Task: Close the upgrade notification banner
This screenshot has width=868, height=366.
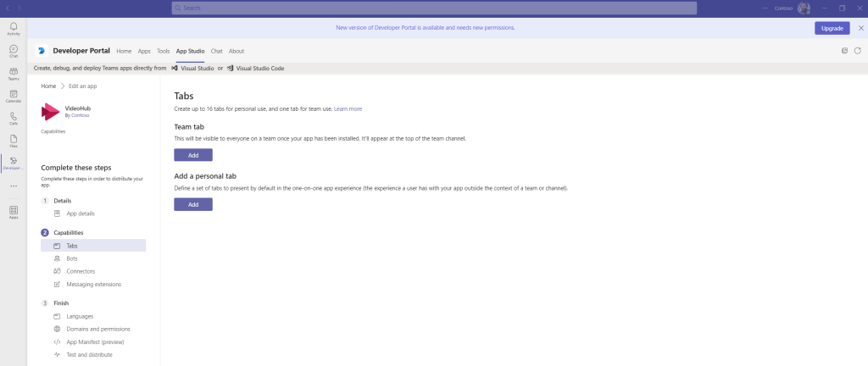Action: click(x=857, y=28)
